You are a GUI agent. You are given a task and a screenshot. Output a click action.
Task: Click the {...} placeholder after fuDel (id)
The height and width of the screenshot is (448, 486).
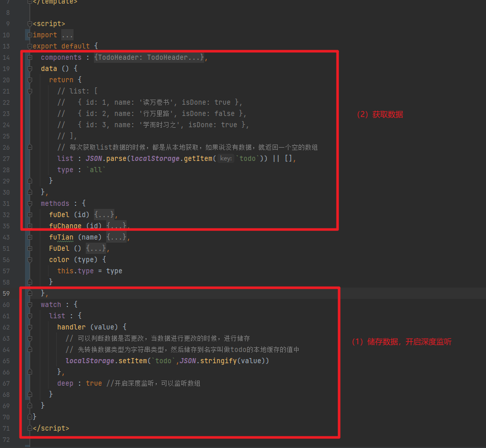click(104, 215)
